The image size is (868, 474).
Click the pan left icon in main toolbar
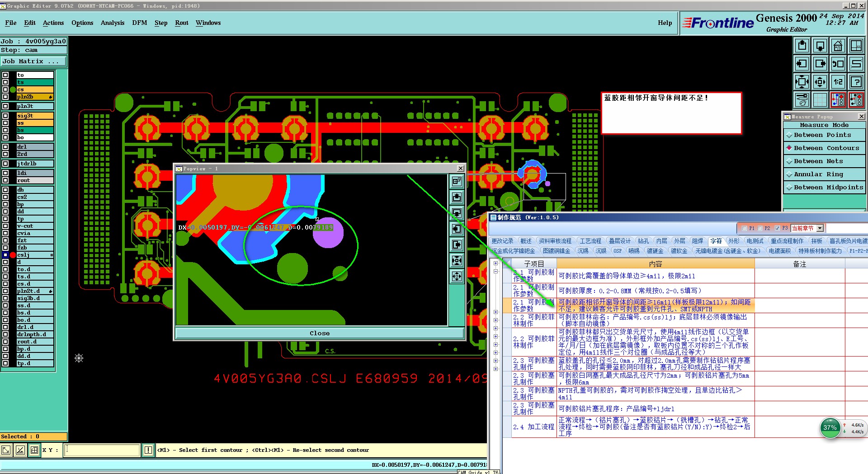(802, 64)
